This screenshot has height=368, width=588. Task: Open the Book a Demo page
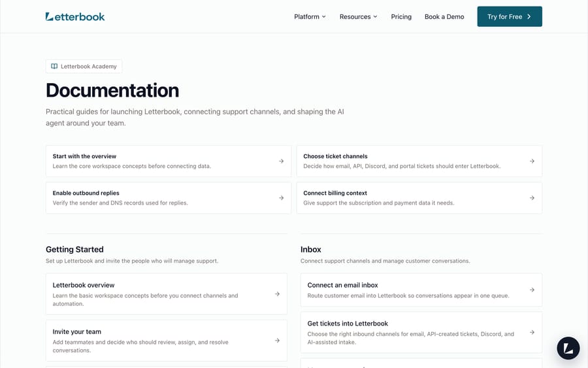pyautogui.click(x=444, y=16)
